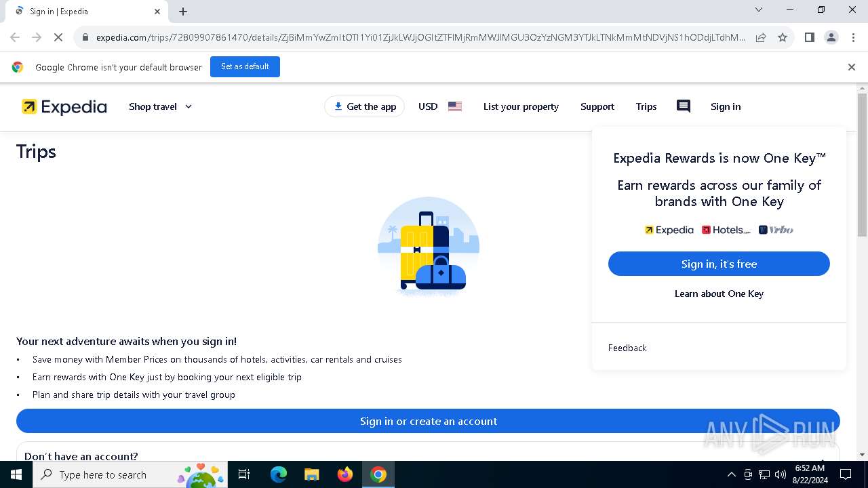Image resolution: width=868 pixels, height=488 pixels.
Task: Click Sign in in the header
Action: pyautogui.click(x=726, y=106)
